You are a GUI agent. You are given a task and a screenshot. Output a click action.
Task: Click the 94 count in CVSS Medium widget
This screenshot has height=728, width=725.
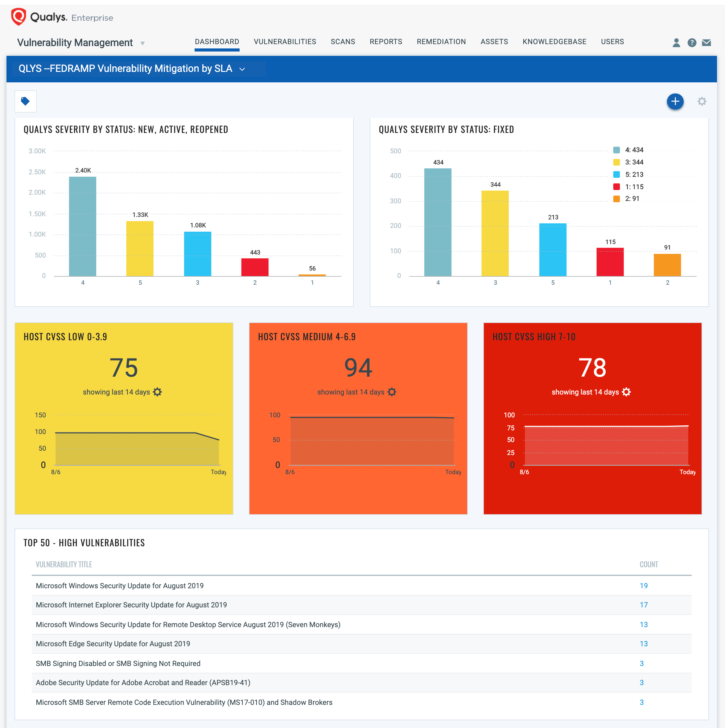[x=358, y=368]
